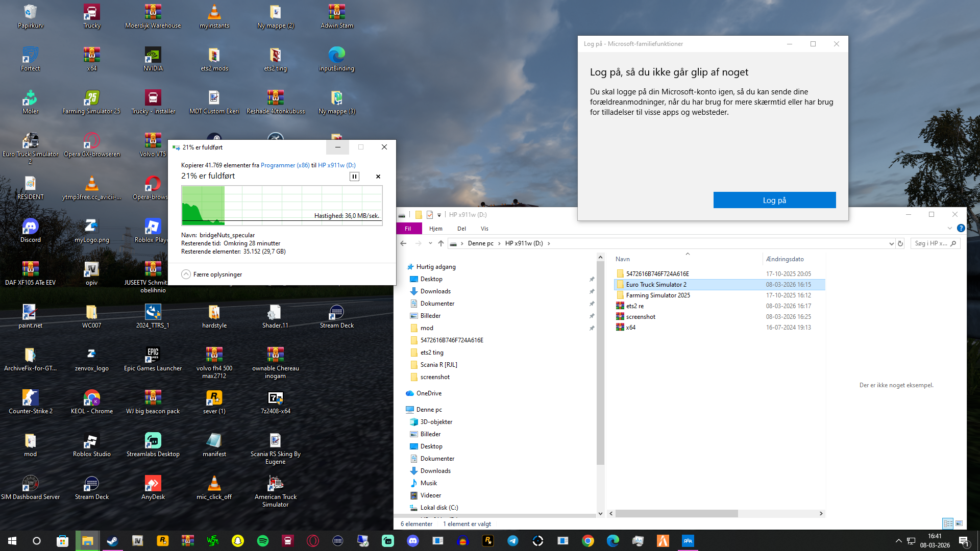Viewport: 980px width, 551px height.
Task: Switch to large icons view toggle
Action: (x=959, y=523)
